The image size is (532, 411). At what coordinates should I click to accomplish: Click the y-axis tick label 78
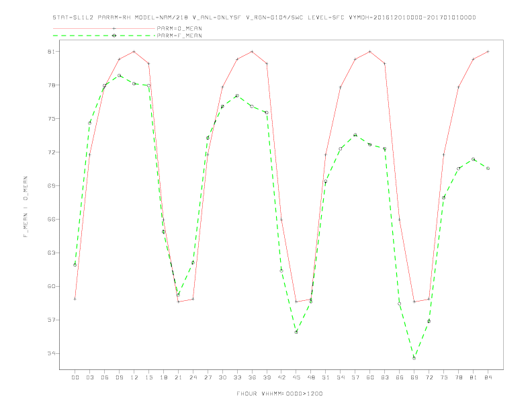point(51,85)
